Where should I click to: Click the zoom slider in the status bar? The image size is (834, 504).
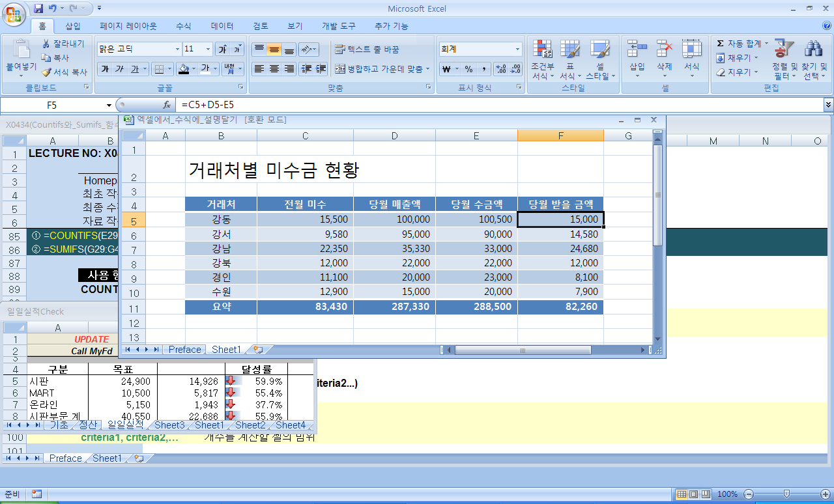[786, 494]
